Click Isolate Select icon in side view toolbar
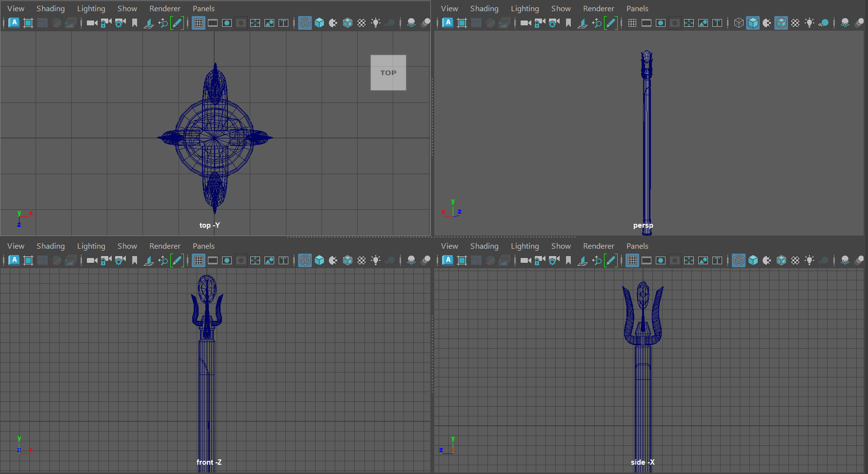 pyautogui.click(x=845, y=260)
